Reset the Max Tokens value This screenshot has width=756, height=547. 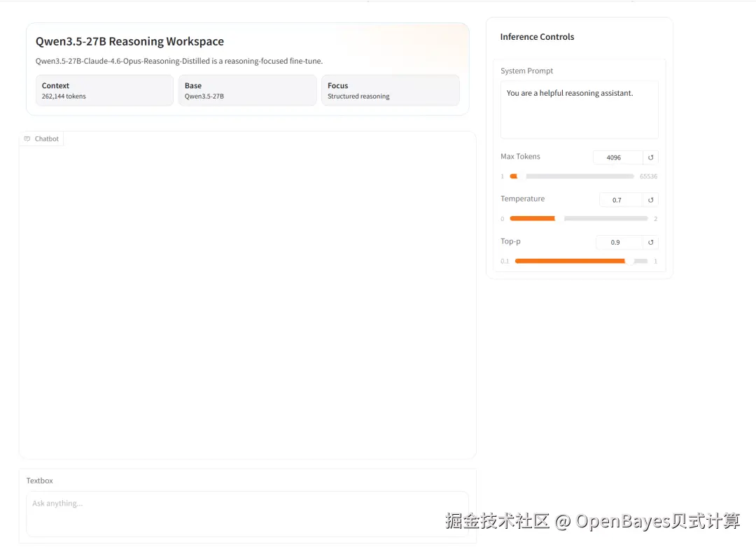tap(650, 157)
